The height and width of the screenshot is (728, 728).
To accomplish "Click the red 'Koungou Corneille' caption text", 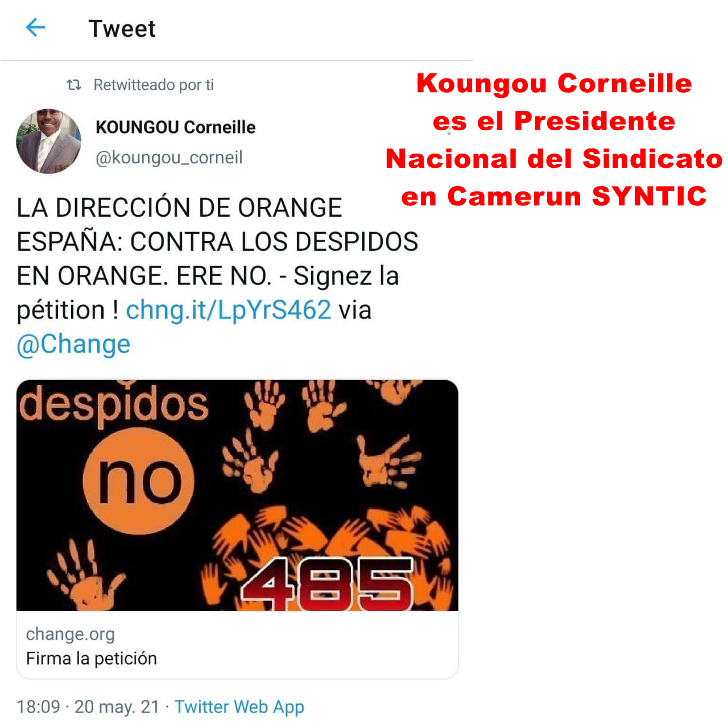I will tap(554, 84).
